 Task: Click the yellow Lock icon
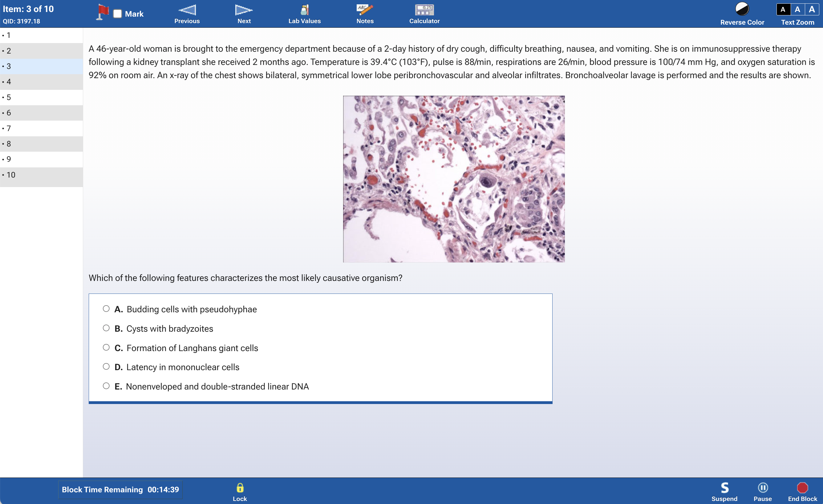click(240, 488)
